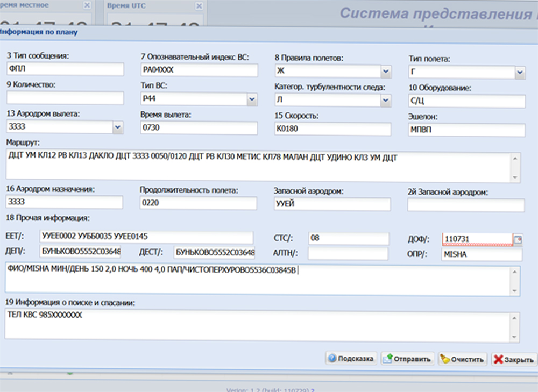Click the empty Количество field
Viewport: 538px width, 392px height.
pos(65,98)
